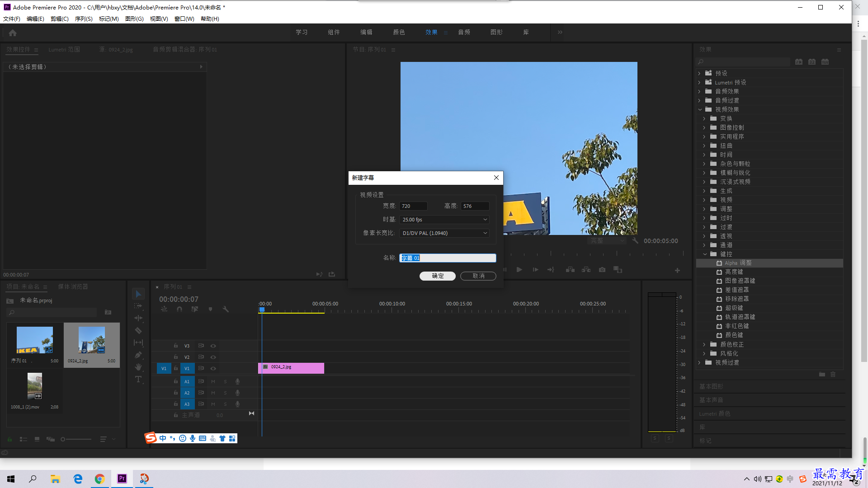Screen dimensions: 868x488
Task: Click the Home icon
Action: tap(13, 33)
